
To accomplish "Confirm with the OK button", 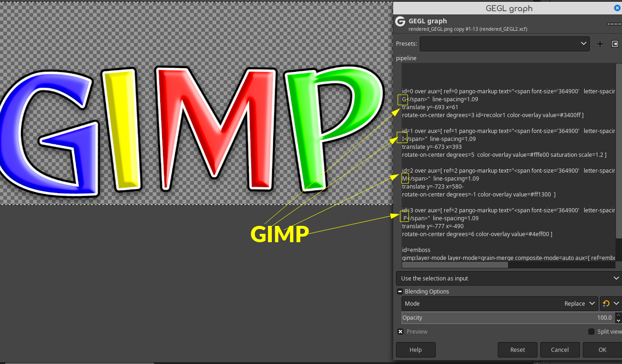I will [x=602, y=350].
